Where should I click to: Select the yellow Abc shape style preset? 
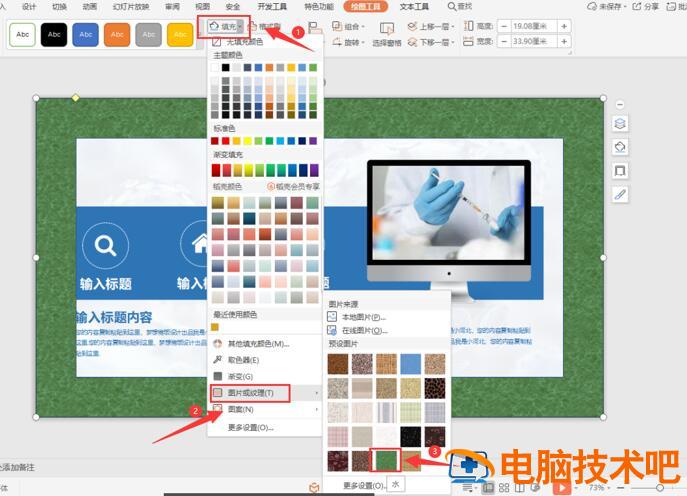point(180,34)
